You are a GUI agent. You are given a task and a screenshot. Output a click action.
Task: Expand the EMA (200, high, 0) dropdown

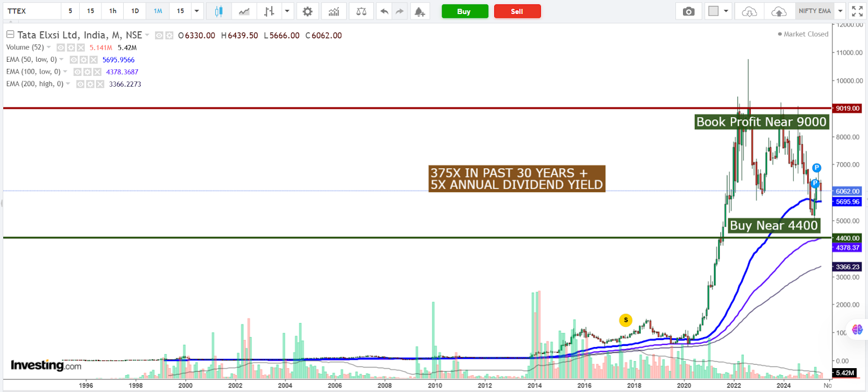pos(68,84)
